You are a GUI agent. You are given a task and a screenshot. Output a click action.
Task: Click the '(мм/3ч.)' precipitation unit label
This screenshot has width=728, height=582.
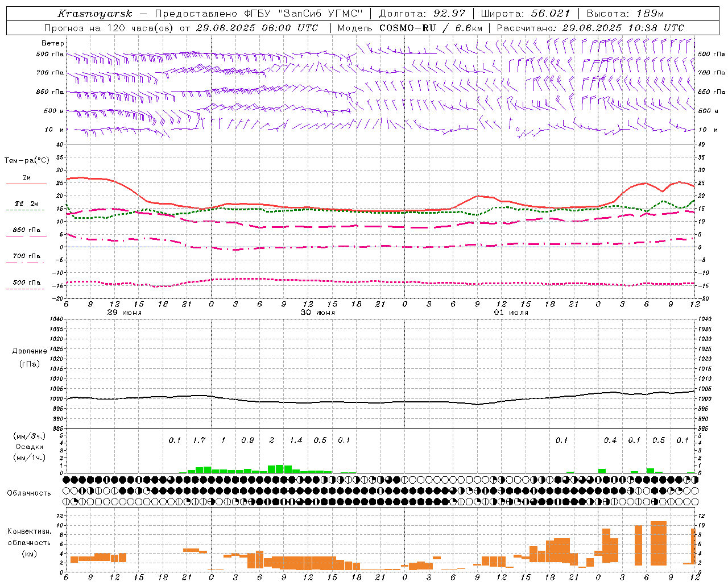coord(30,436)
